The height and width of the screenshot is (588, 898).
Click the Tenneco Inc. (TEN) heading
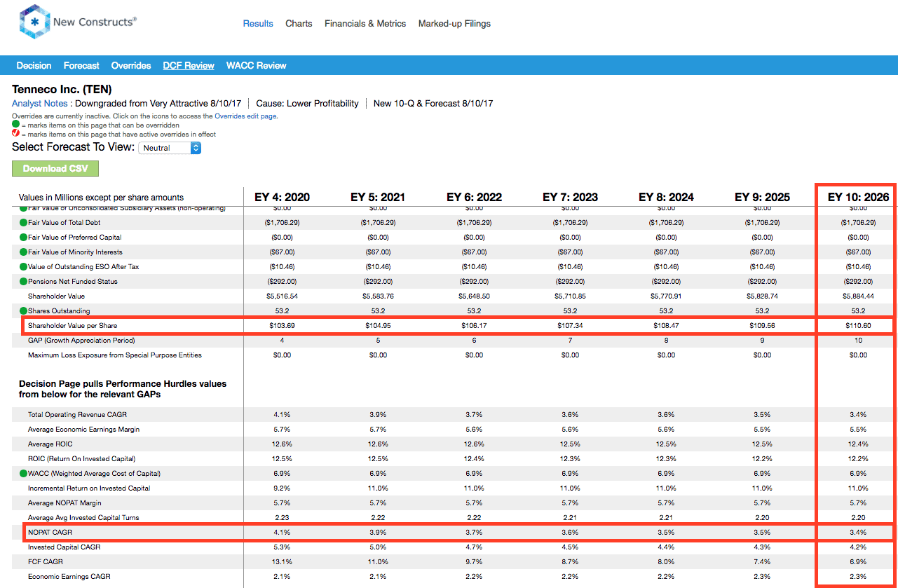point(62,90)
